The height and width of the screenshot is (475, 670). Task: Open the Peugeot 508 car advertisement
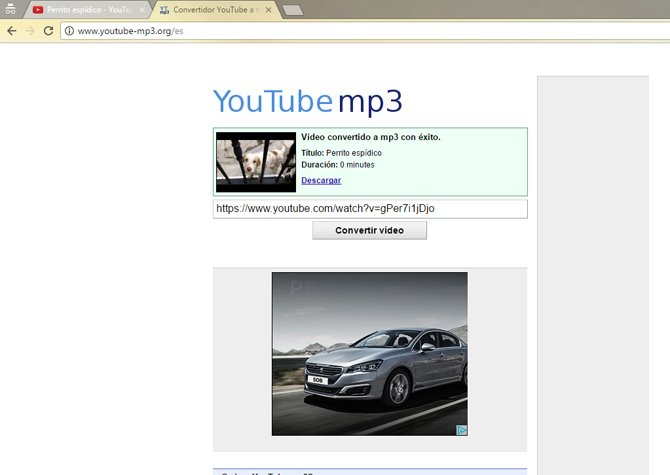370,354
